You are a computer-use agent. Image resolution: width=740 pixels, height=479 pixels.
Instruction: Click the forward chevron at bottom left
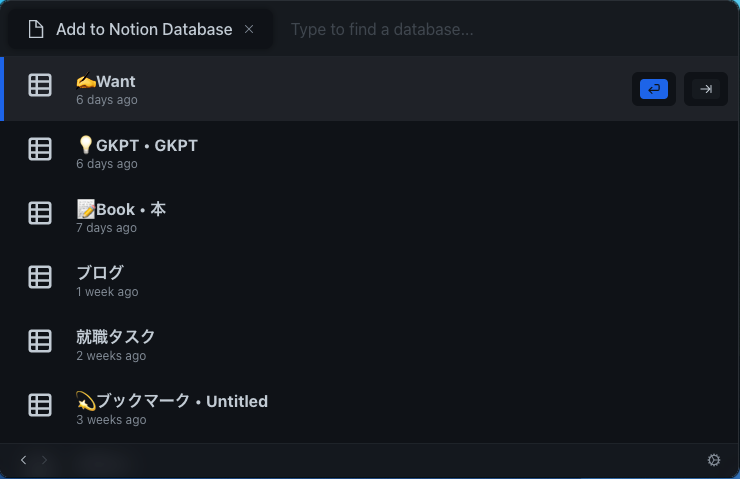[44, 460]
